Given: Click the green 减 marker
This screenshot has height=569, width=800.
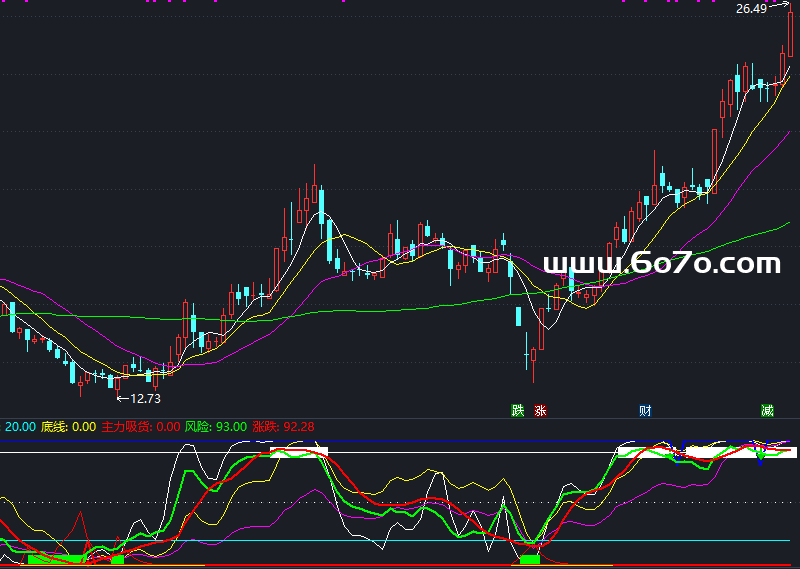Looking at the screenshot, I should [767, 410].
